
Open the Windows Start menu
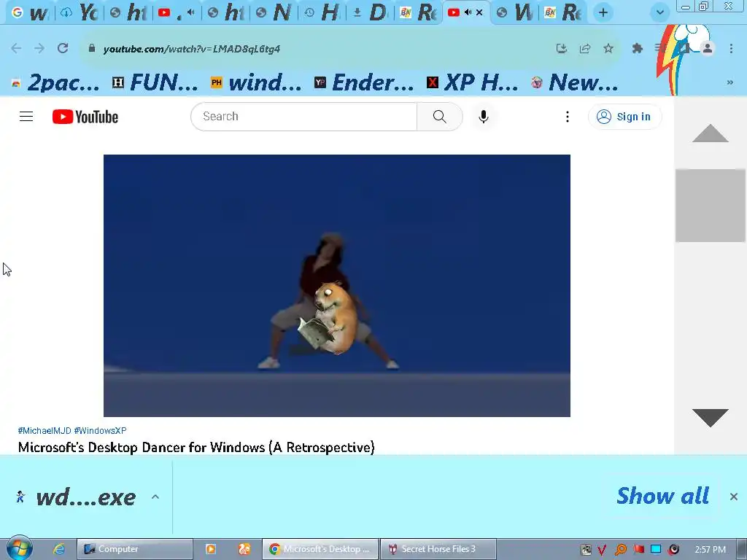(x=19, y=548)
